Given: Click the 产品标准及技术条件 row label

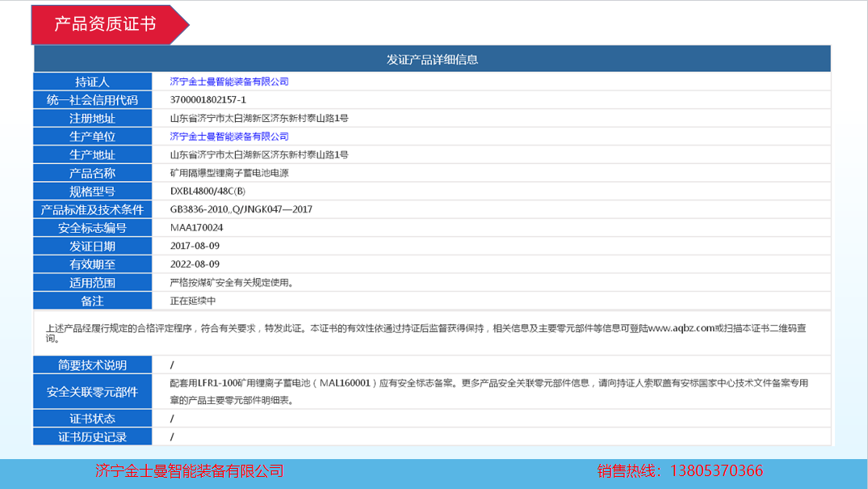Looking at the screenshot, I should (x=92, y=210).
